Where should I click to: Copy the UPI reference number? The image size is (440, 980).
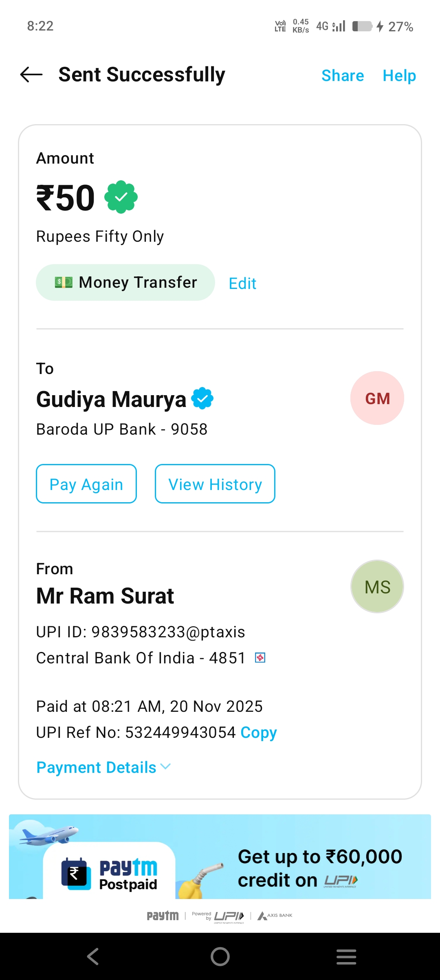259,733
